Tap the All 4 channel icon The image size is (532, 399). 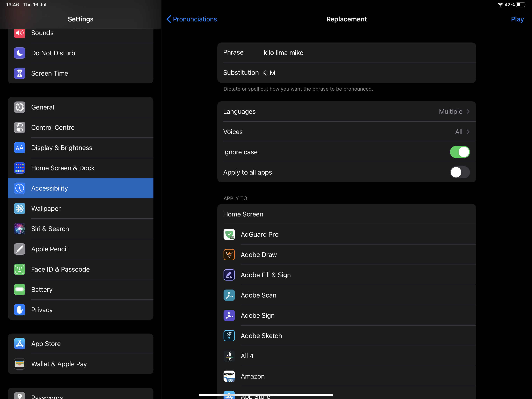229,356
